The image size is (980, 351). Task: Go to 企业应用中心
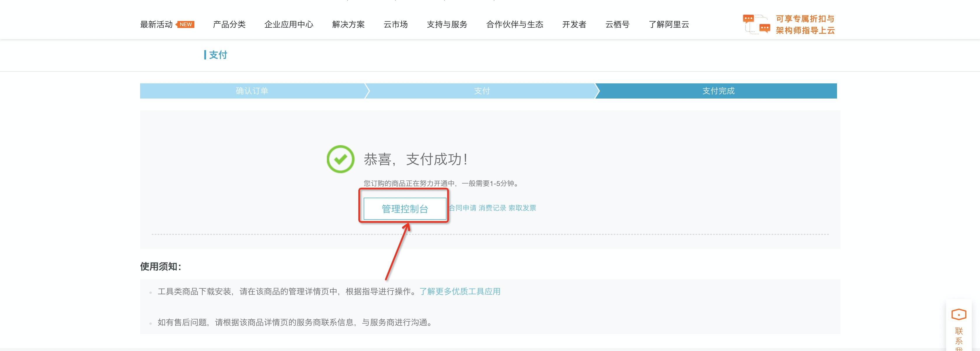[x=289, y=25]
